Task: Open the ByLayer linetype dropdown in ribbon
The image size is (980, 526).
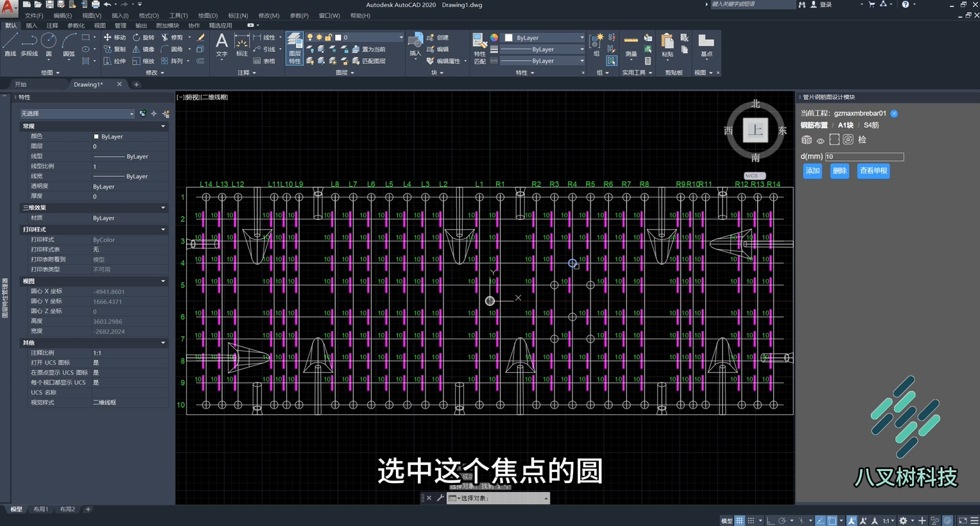Action: (542, 61)
